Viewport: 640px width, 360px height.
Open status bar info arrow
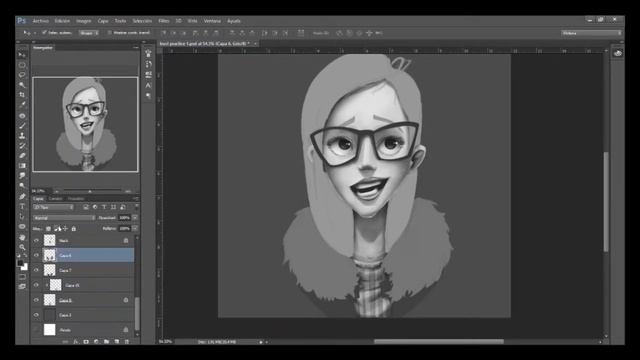pyautogui.click(x=261, y=342)
